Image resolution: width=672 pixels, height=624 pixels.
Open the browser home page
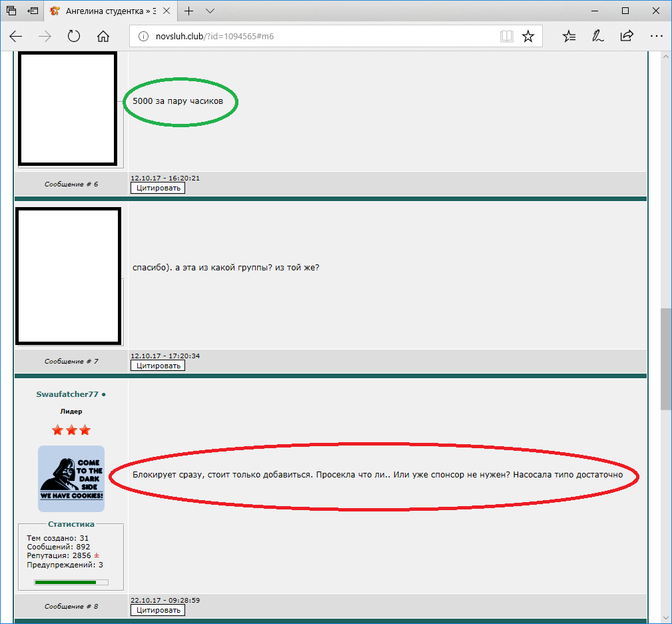[103, 37]
